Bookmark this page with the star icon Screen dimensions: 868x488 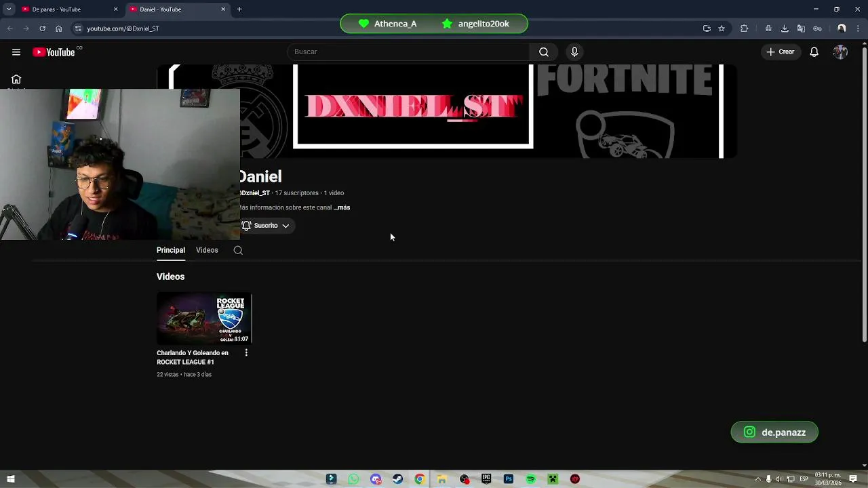(x=722, y=28)
